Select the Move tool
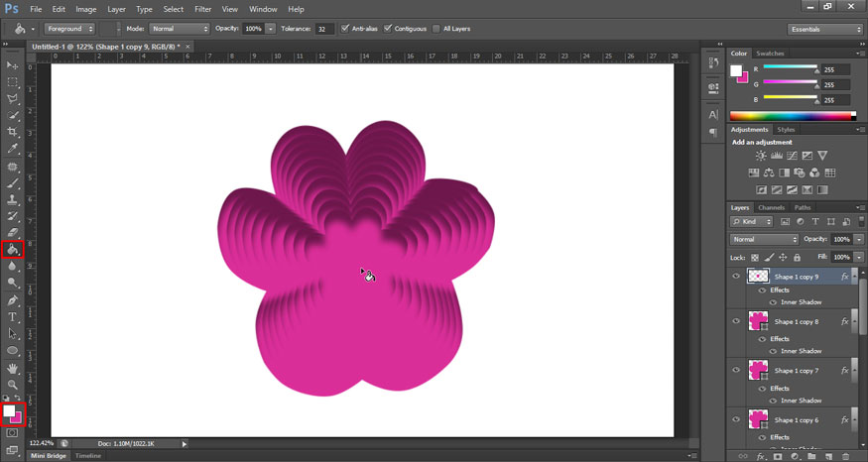The image size is (868, 462). pyautogui.click(x=13, y=64)
